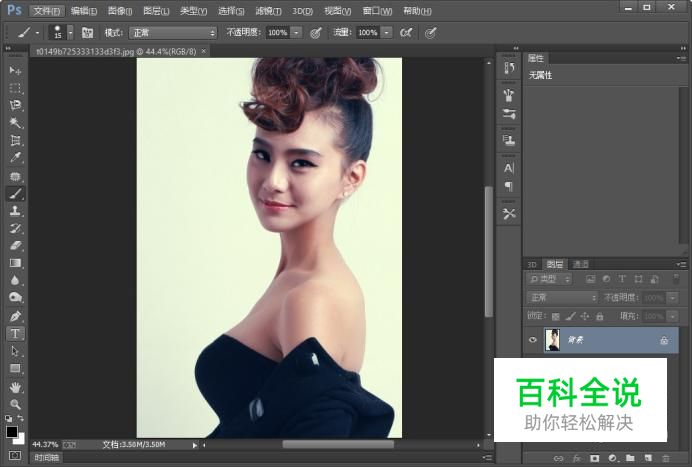Select the Hand tool
This screenshot has width=692, height=467.
[15, 388]
